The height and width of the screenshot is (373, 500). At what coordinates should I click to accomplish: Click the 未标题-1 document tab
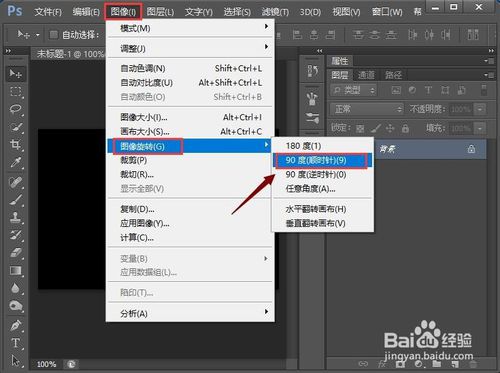tap(69, 54)
